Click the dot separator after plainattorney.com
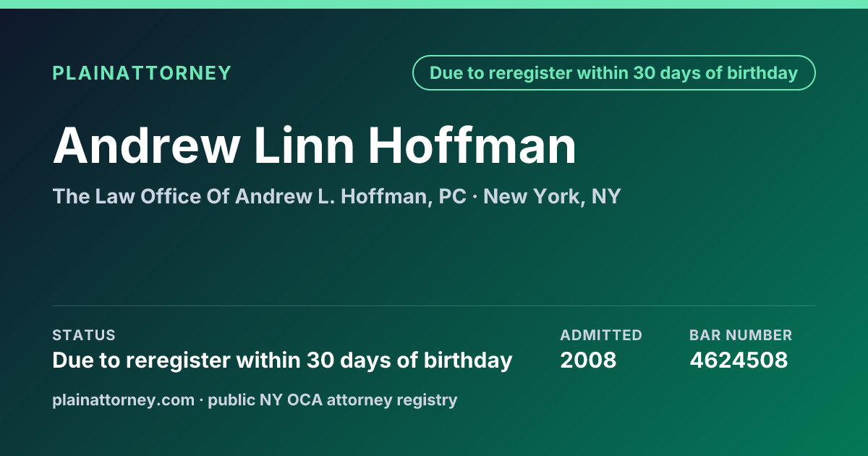This screenshot has width=868, height=456. point(201,400)
